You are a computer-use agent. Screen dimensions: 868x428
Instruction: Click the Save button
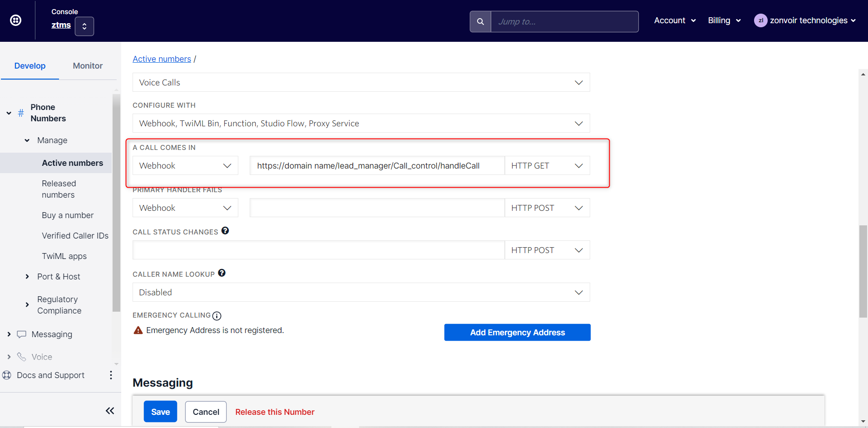click(x=160, y=412)
